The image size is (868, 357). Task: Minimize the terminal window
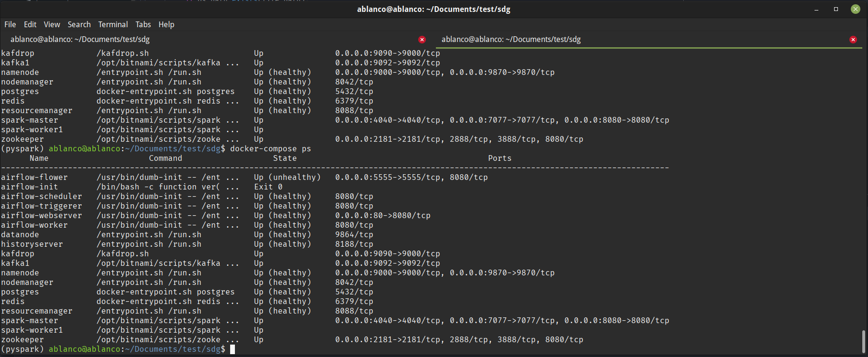(816, 9)
